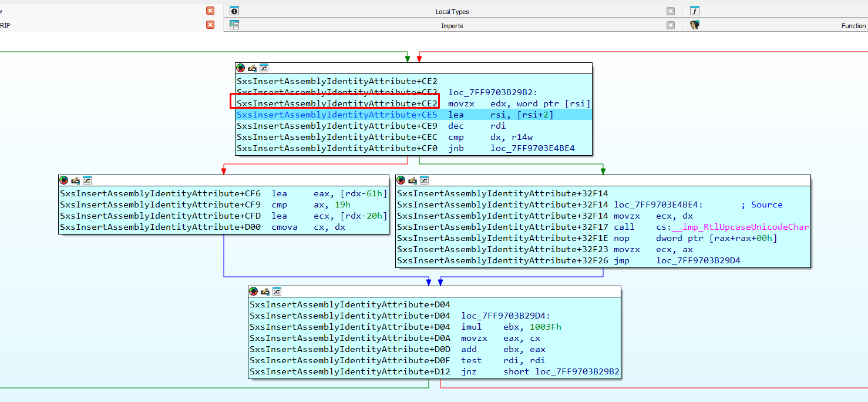Click the color palette icon on the +CF6 block
Viewport: 868px width, 402px height.
[x=63, y=180]
